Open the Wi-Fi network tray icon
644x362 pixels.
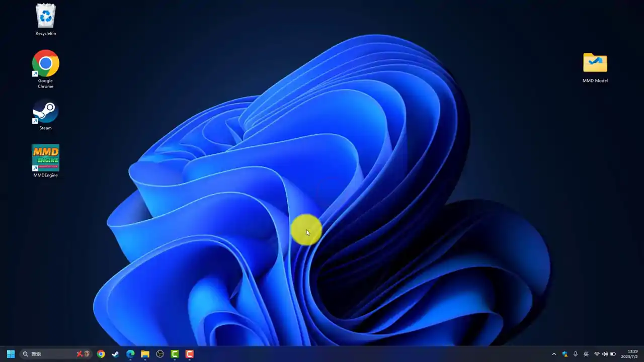click(x=597, y=354)
